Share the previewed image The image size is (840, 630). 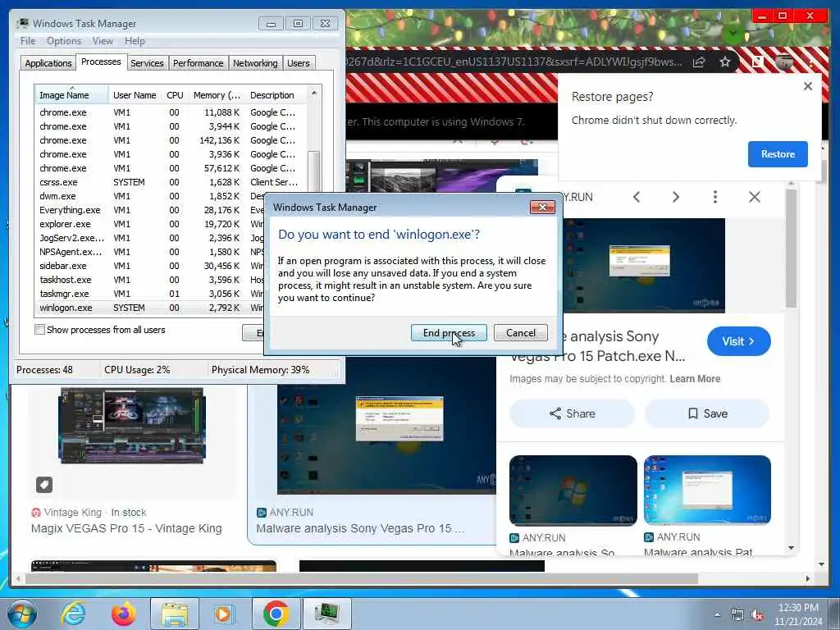572,413
